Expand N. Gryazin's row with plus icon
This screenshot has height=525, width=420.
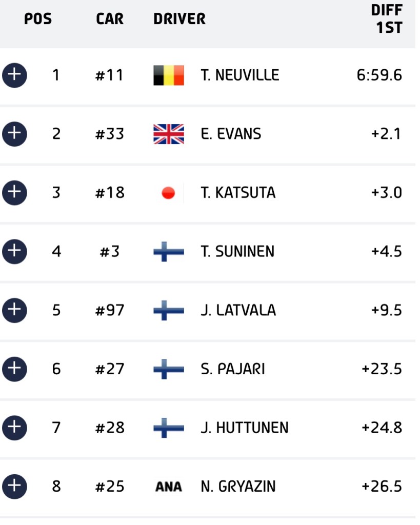tap(14, 487)
